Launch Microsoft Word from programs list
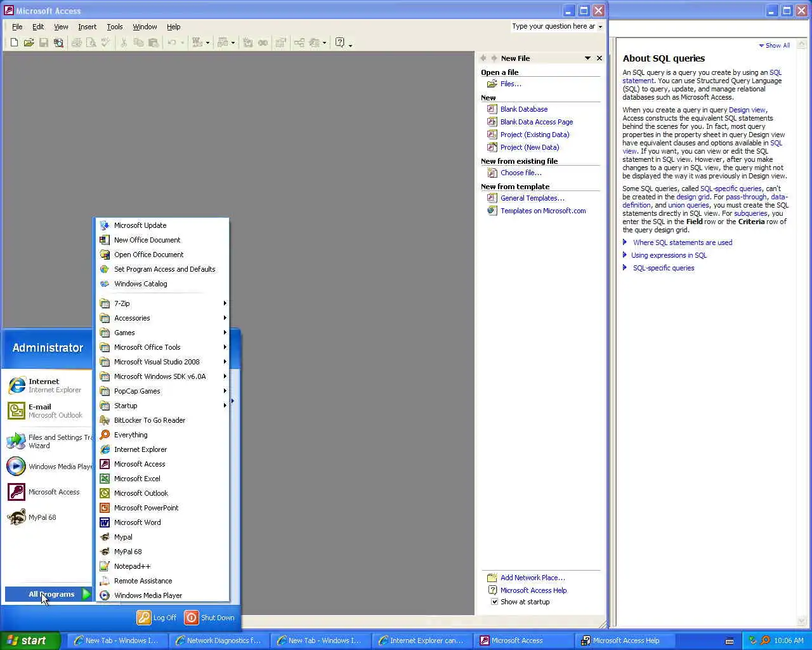This screenshot has width=812, height=650. pyautogui.click(x=162, y=522)
